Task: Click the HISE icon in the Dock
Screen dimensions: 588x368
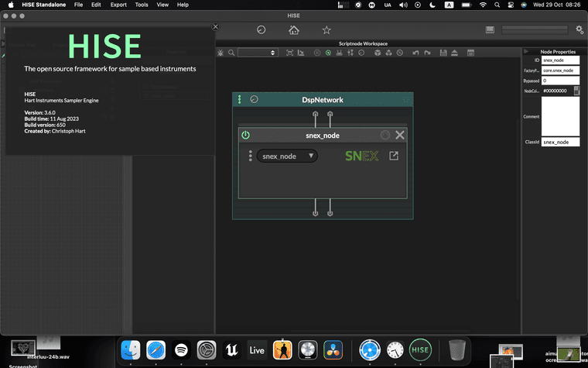Action: pyautogui.click(x=420, y=350)
